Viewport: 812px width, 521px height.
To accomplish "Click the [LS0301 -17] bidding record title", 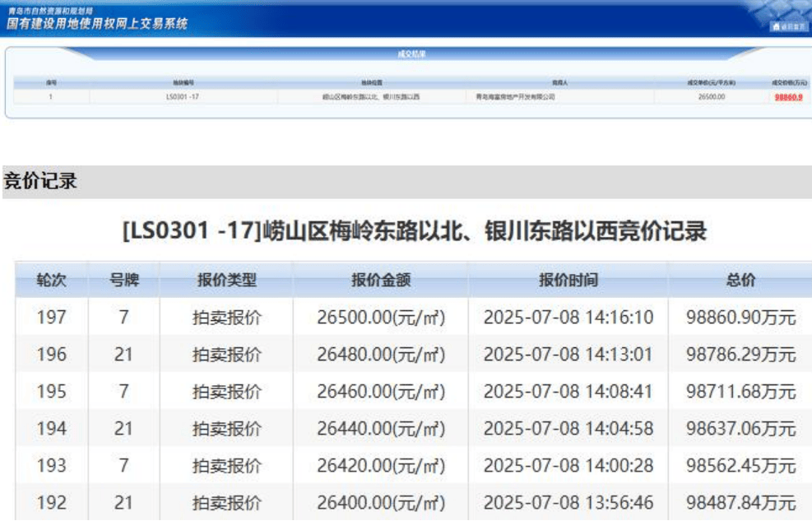I will (x=415, y=231).
